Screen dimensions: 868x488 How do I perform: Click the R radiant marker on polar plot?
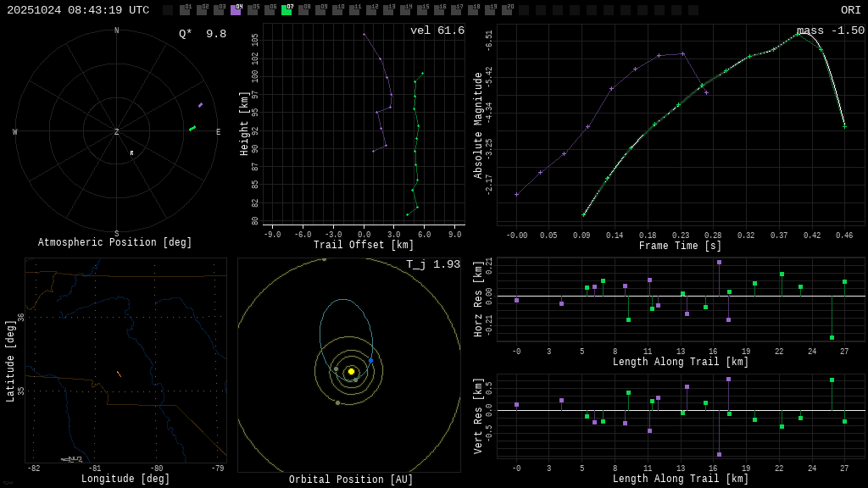click(131, 153)
